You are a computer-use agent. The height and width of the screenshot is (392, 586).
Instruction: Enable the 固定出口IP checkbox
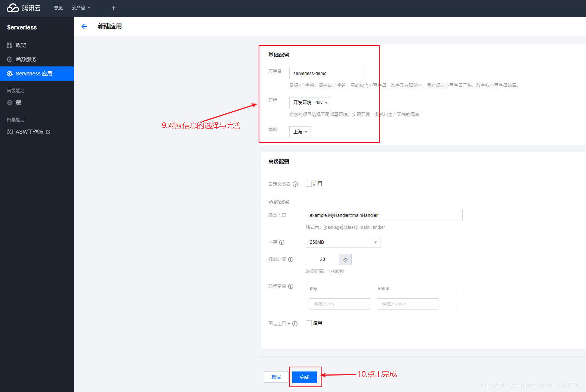309,323
